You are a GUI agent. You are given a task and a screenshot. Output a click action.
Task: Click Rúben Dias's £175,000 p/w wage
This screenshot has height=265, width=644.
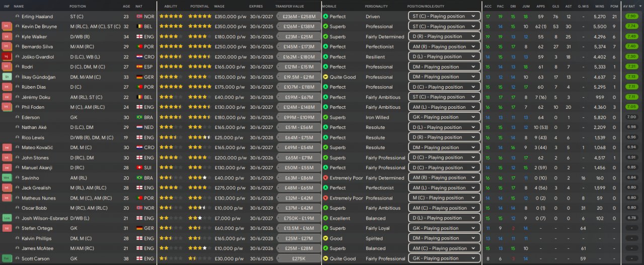coord(230,87)
